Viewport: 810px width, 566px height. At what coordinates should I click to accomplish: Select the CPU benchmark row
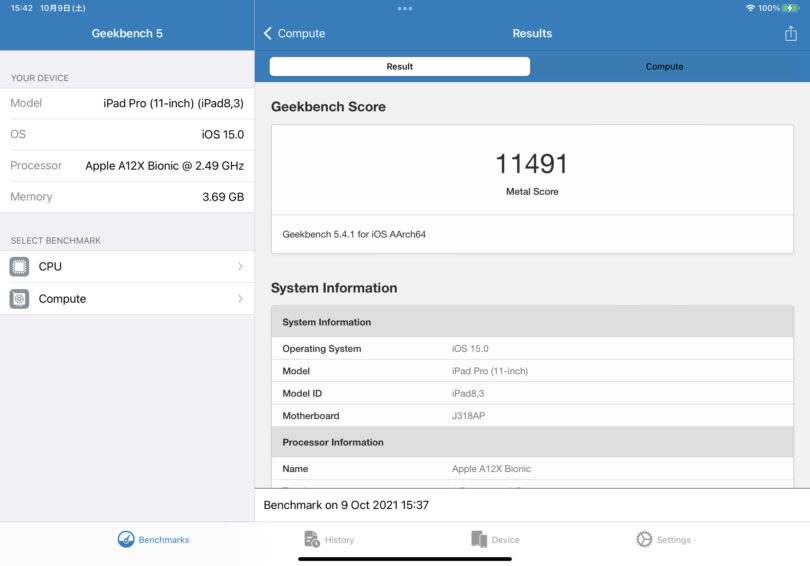pyautogui.click(x=127, y=266)
